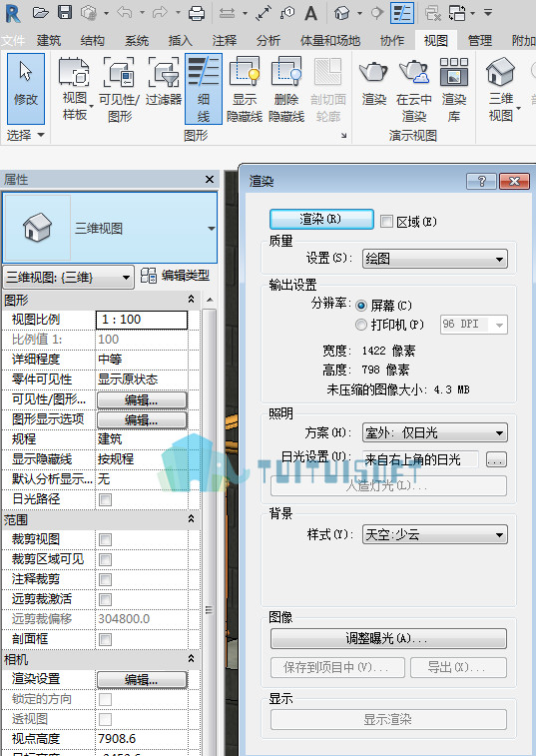Click the 调整曝光(A) Adjust Exposure button
The image size is (536, 756).
coord(388,639)
